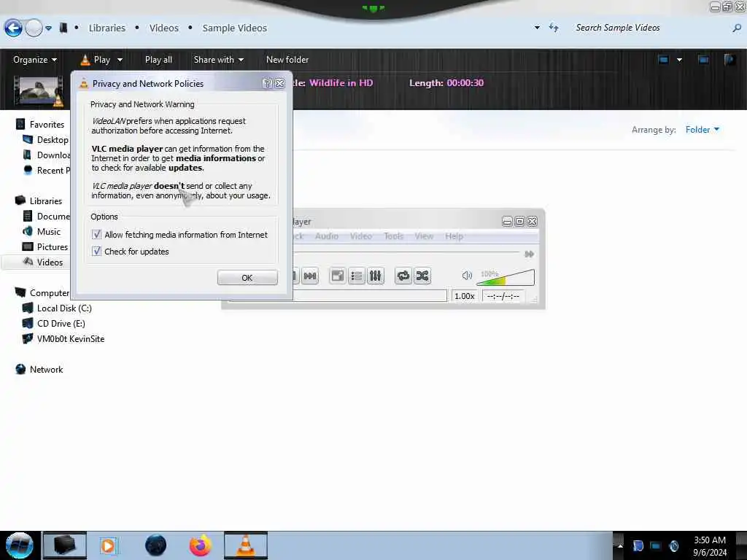Adjust the VLC volume slider
The image size is (747, 560).
click(x=506, y=276)
